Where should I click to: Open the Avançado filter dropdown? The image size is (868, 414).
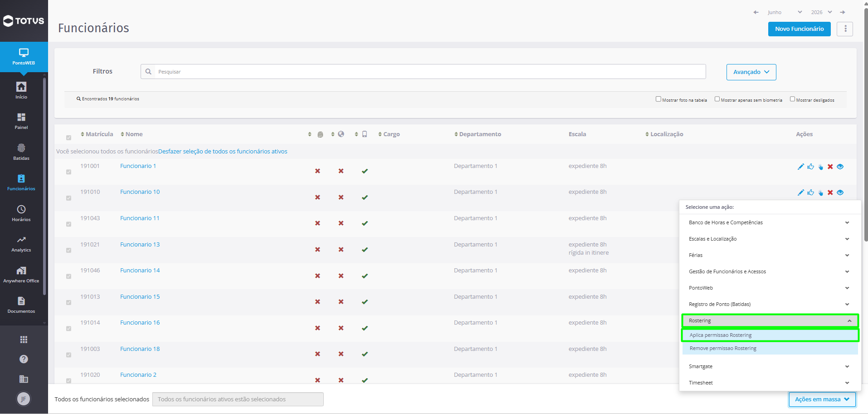tap(751, 72)
